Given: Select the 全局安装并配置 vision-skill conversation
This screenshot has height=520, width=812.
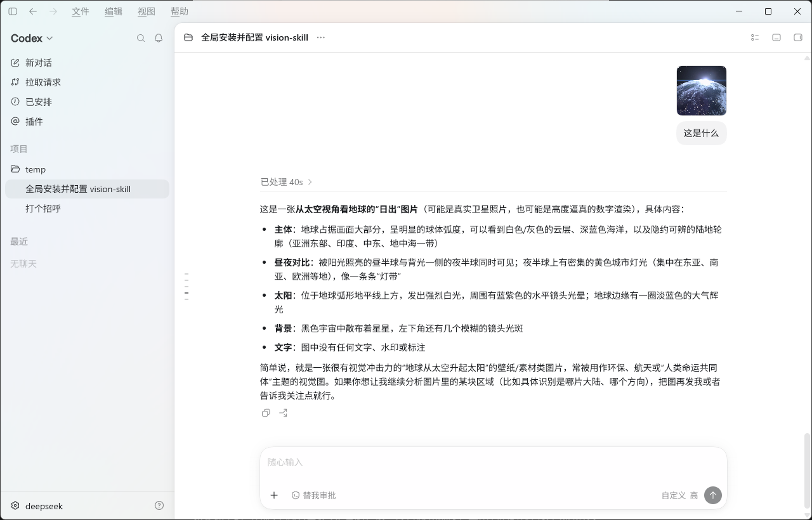Looking at the screenshot, I should point(87,189).
